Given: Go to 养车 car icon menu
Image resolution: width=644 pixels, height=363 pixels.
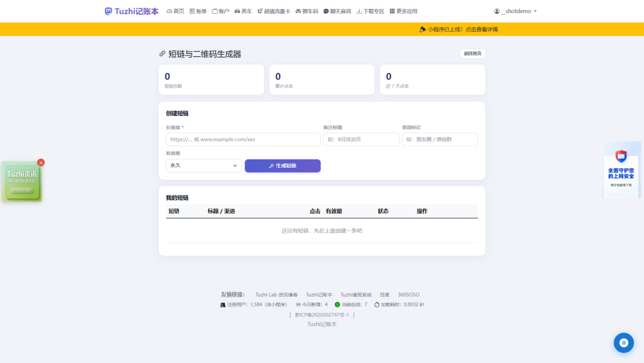Looking at the screenshot, I should pos(243,11).
